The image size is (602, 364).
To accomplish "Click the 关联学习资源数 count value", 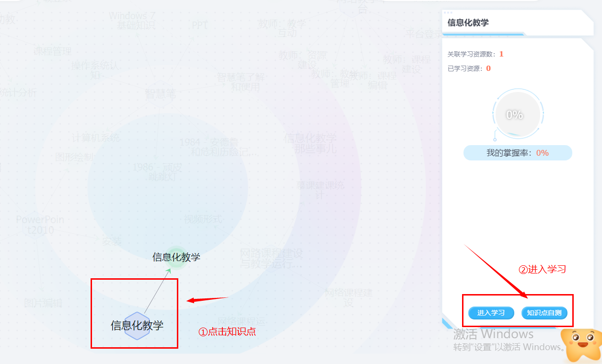I will pos(501,54).
